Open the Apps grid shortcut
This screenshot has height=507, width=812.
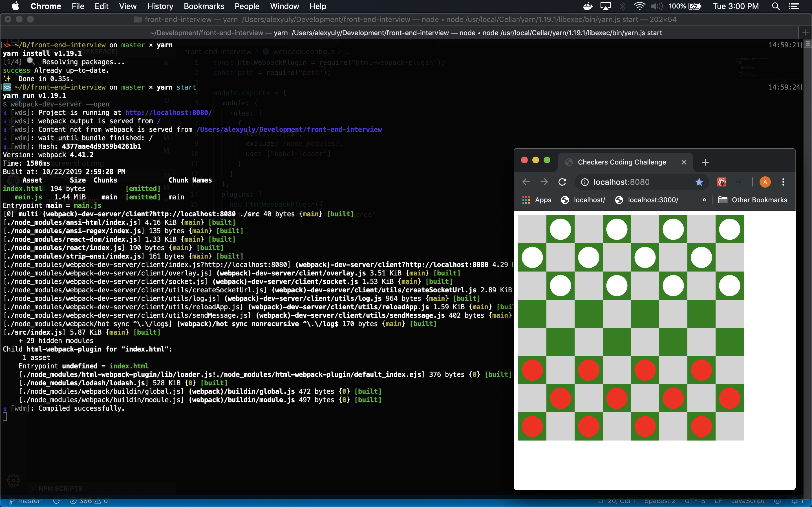537,200
